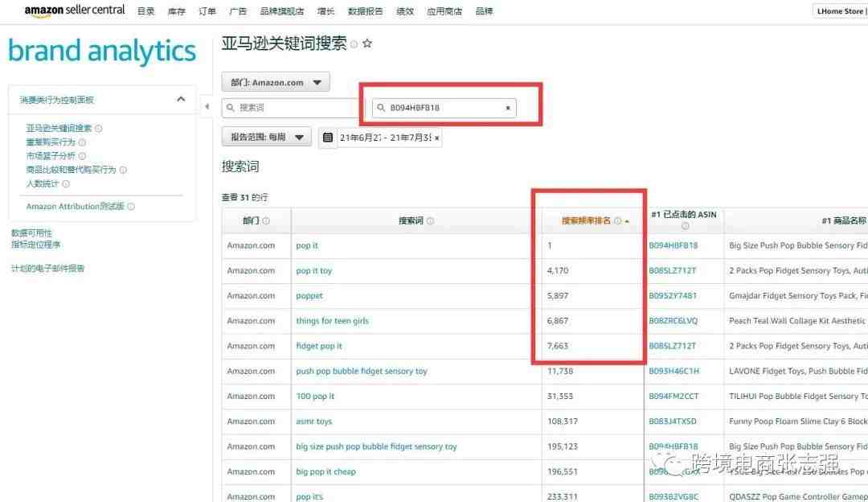Open 'big pop it cheap' search term
Viewport: 868px width, 502px height.
pos(325,471)
